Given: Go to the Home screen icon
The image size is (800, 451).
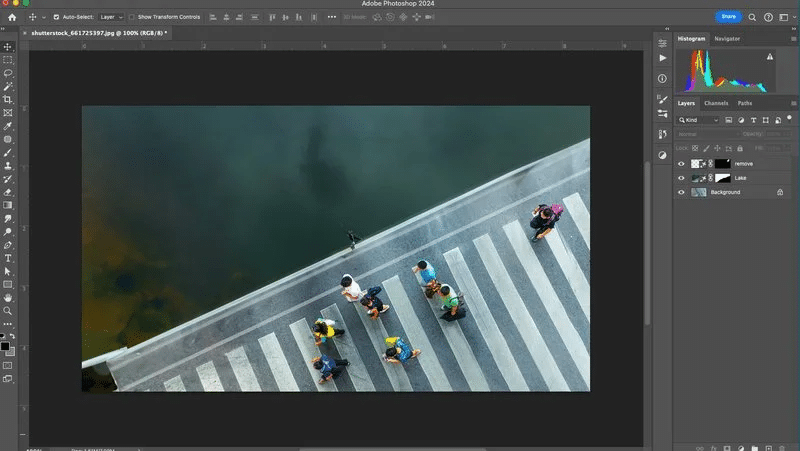Looking at the screenshot, I should [12, 17].
